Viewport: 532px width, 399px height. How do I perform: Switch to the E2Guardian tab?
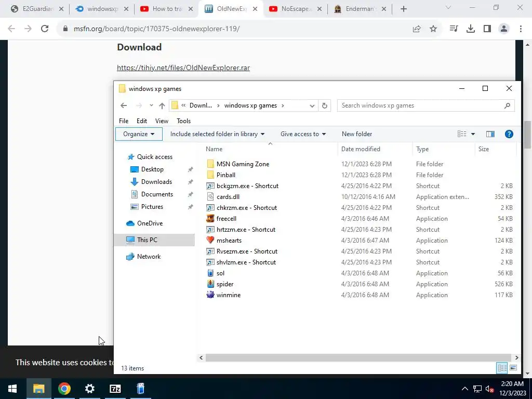(37, 9)
